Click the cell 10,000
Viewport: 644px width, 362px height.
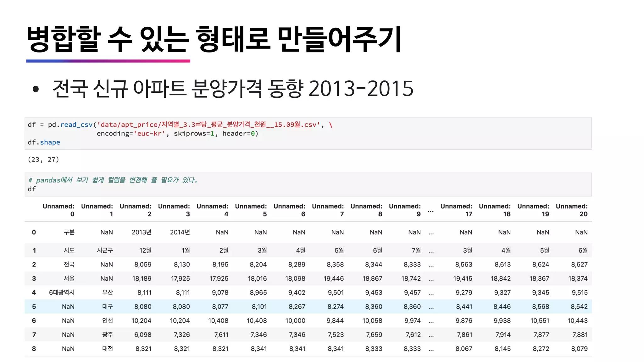coord(295,321)
